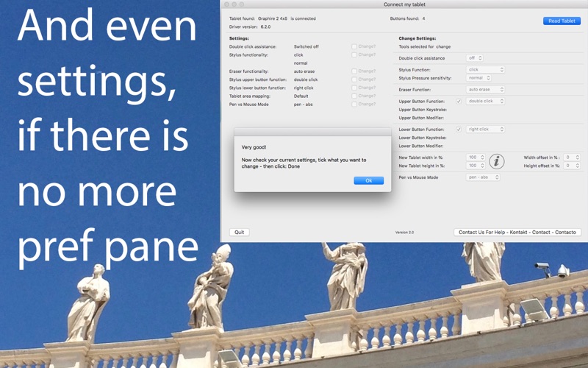Screen dimensions: 588x368
Task: Tick Change? for Double click assistance
Action: [x=354, y=46]
